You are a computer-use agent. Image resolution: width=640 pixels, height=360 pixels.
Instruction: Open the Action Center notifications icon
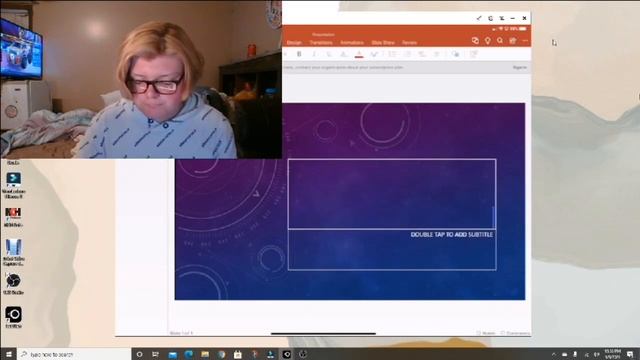point(631,354)
